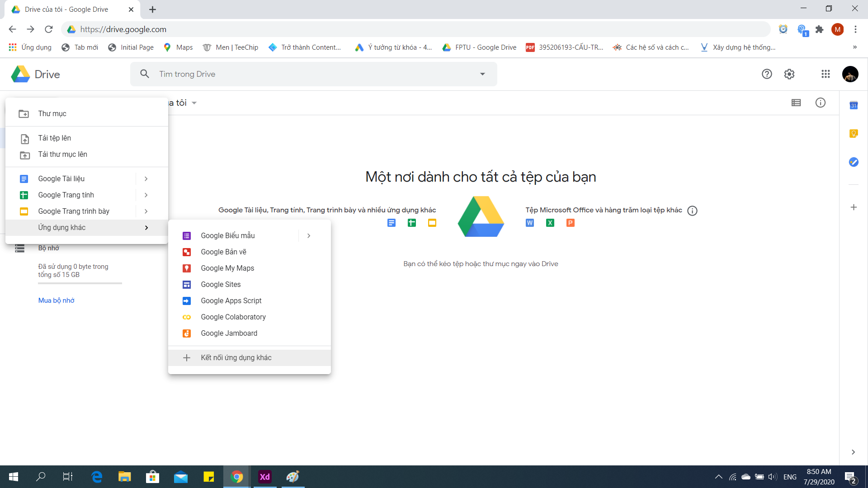868x488 pixels.
Task: Select Ứng dụng khác menu item
Action: [87, 228]
